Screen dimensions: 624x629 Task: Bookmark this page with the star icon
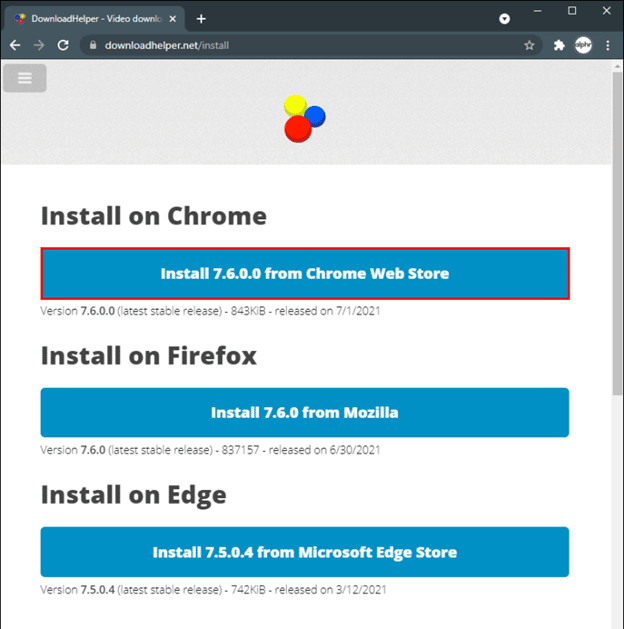click(529, 45)
